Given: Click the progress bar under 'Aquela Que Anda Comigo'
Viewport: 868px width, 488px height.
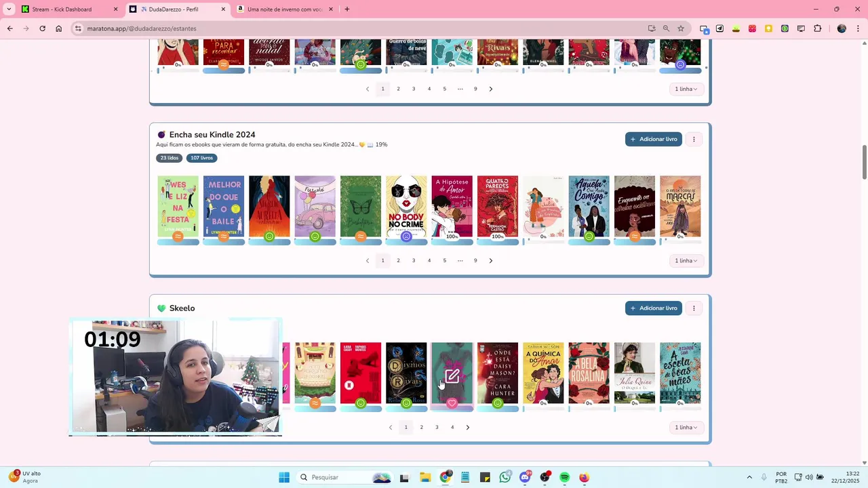Looking at the screenshot, I should tap(589, 242).
